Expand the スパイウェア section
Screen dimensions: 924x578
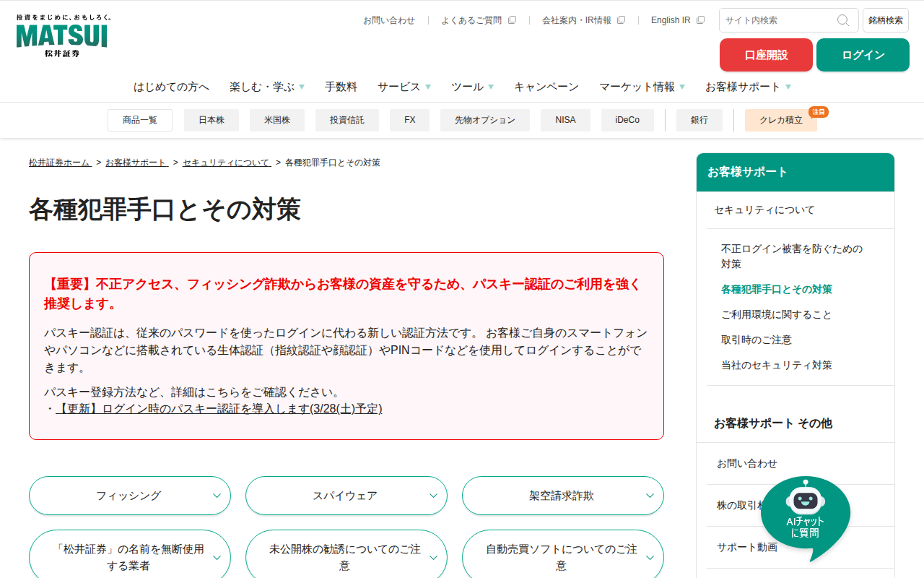pyautogui.click(x=346, y=496)
